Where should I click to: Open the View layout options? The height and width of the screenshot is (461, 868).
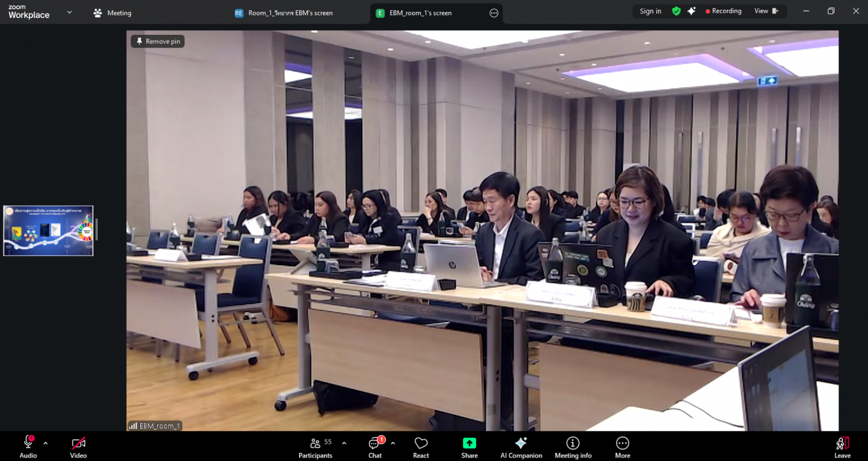tap(766, 11)
